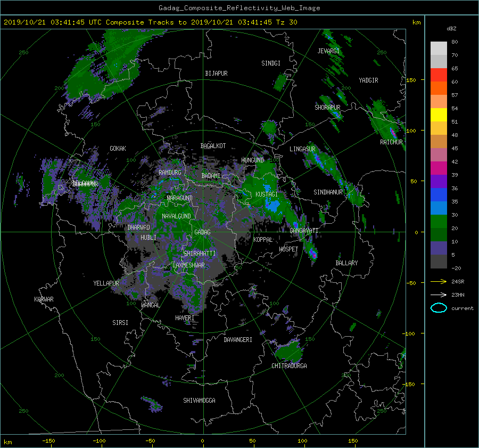Screen dimensions: 479x448
Task: Click the intense magenta echo near Raichur
Action: pos(393,133)
